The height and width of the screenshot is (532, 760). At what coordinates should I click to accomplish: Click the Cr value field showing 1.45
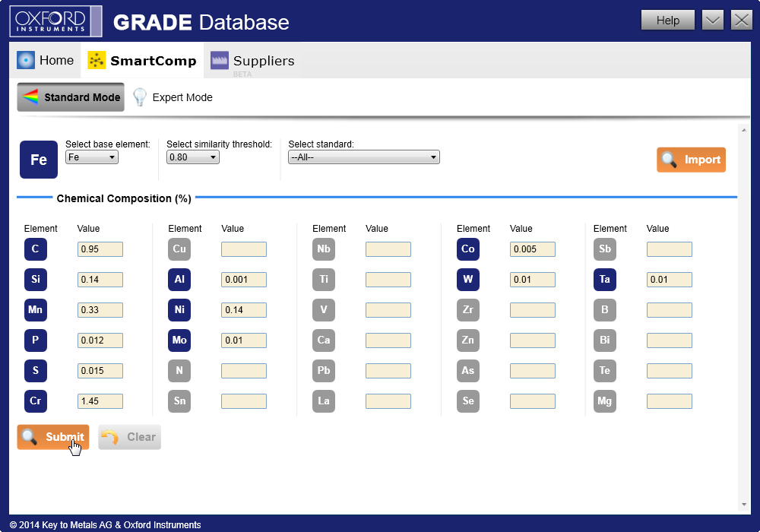pos(100,401)
